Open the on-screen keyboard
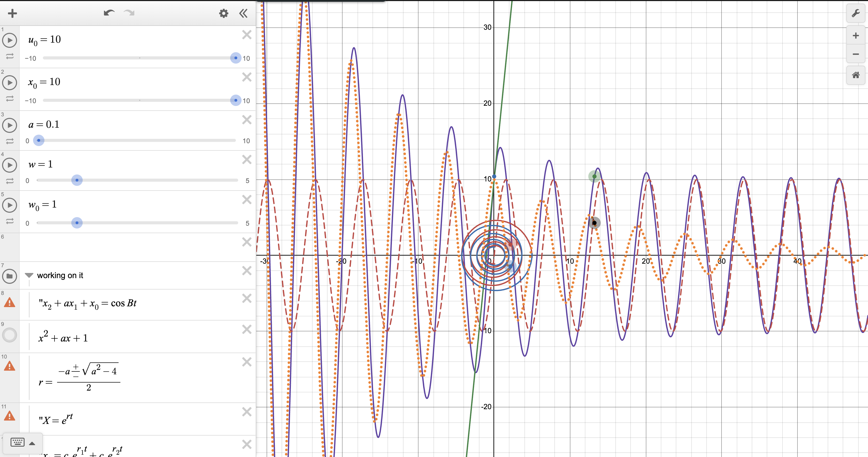 [18, 443]
